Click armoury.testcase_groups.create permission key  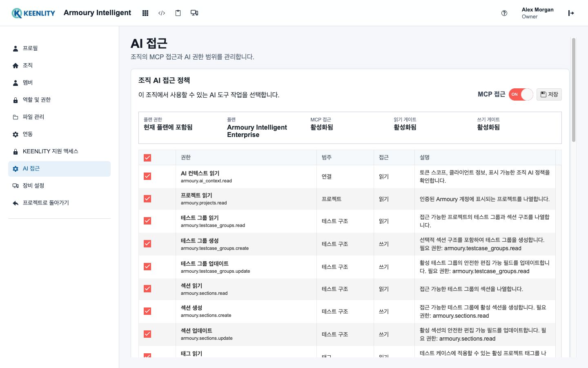click(x=215, y=248)
